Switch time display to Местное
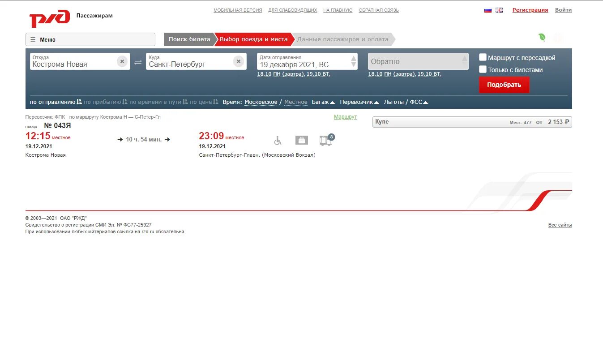The image size is (603, 364). click(x=296, y=102)
